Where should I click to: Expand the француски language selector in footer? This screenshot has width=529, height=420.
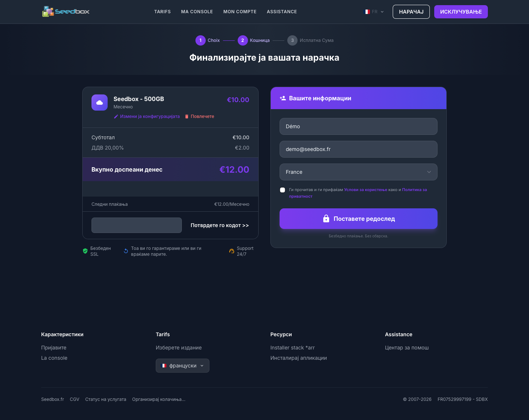pos(183,366)
